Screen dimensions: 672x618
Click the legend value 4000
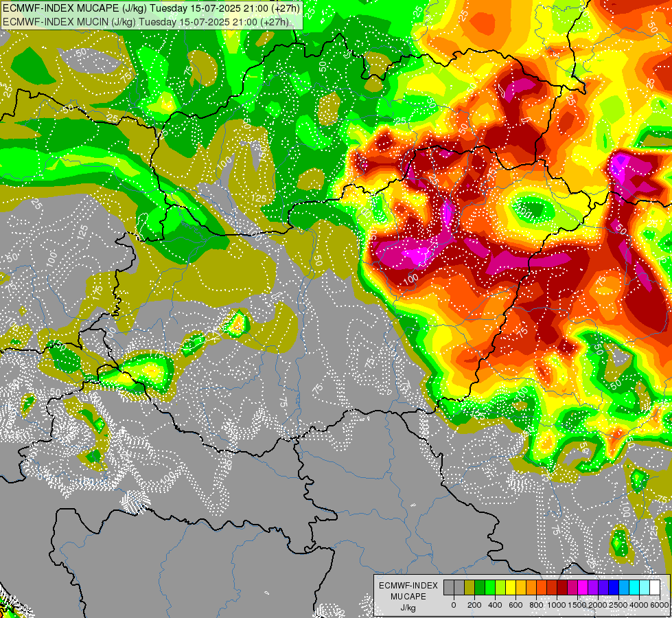639,605
